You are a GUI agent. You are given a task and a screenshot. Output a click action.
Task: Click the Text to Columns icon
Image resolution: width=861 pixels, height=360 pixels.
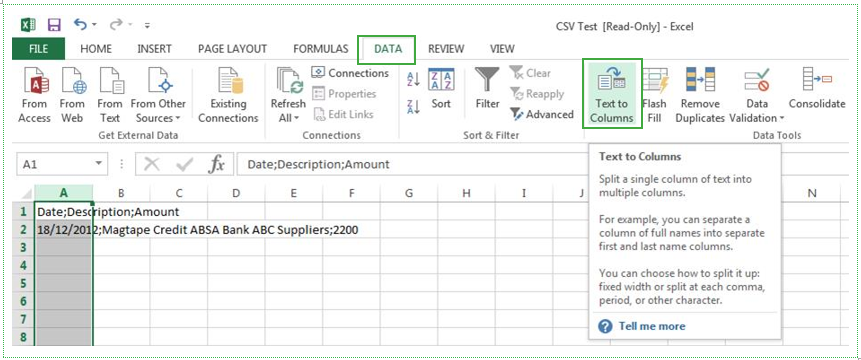612,80
